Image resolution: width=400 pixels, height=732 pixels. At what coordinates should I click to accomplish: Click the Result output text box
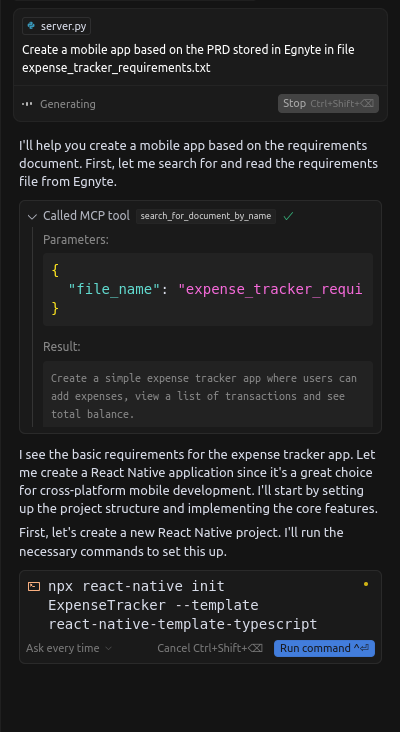coord(208,394)
